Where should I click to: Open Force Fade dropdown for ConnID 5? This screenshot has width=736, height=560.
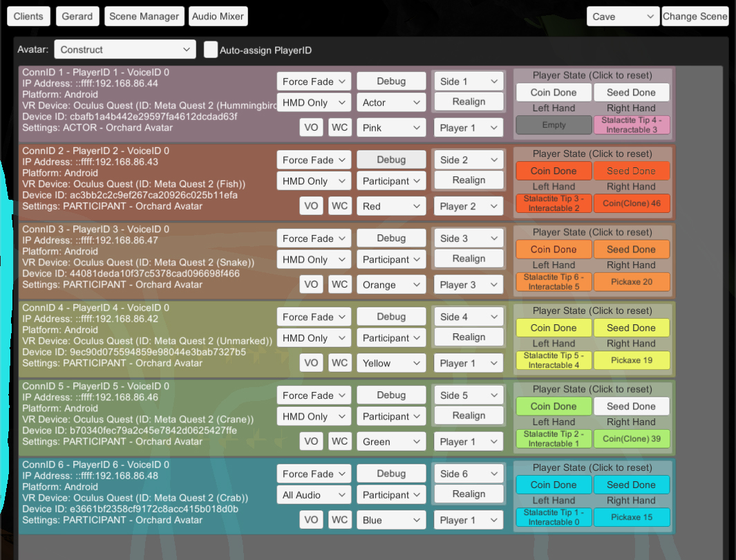click(314, 395)
